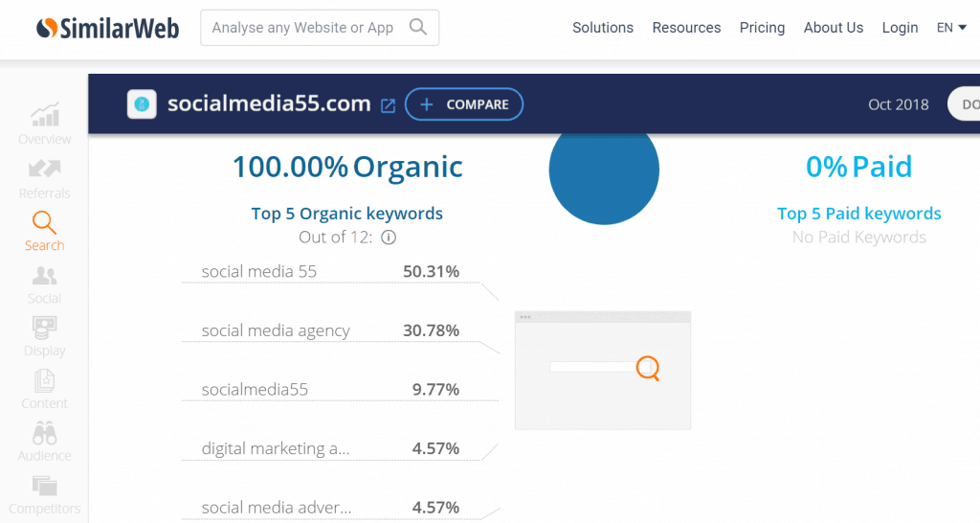980x523 pixels.
Task: Open Audience binoculars section
Action: point(44,442)
